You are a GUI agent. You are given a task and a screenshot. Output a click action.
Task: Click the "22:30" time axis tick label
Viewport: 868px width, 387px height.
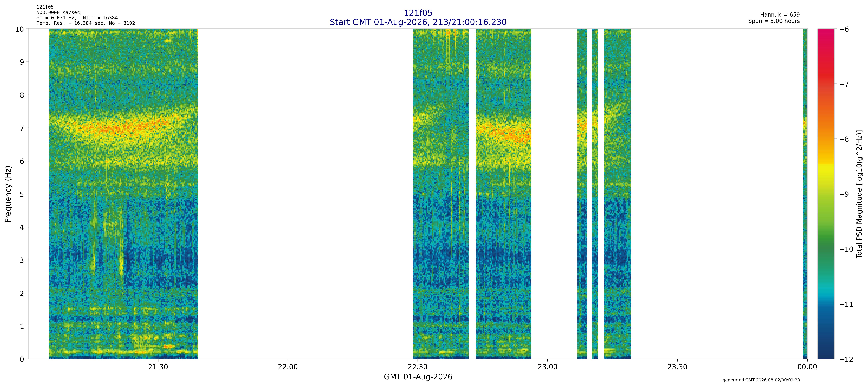coord(418,367)
